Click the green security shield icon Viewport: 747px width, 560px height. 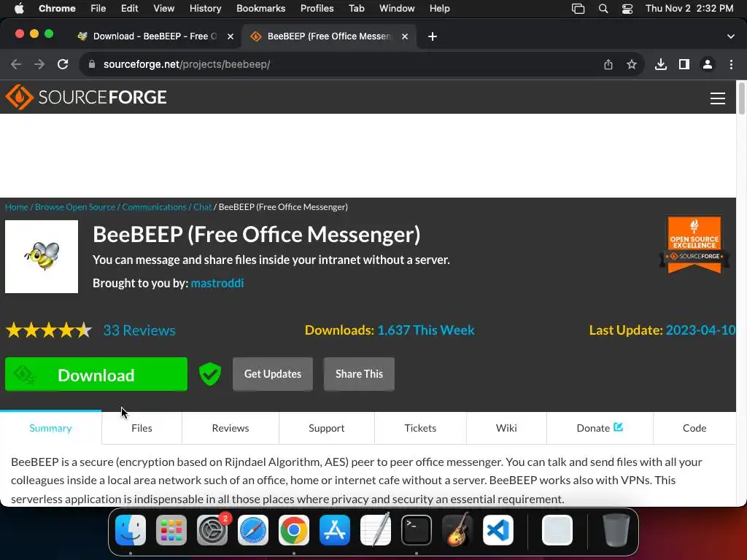tap(209, 374)
